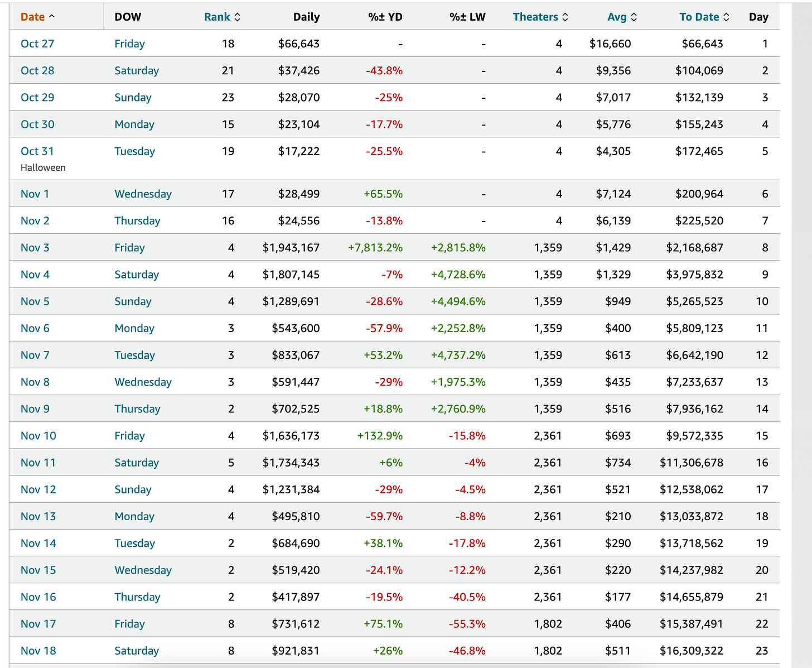The width and height of the screenshot is (812, 668).
Task: Select the $9,572,335 To Date value
Action: pyautogui.click(x=694, y=435)
